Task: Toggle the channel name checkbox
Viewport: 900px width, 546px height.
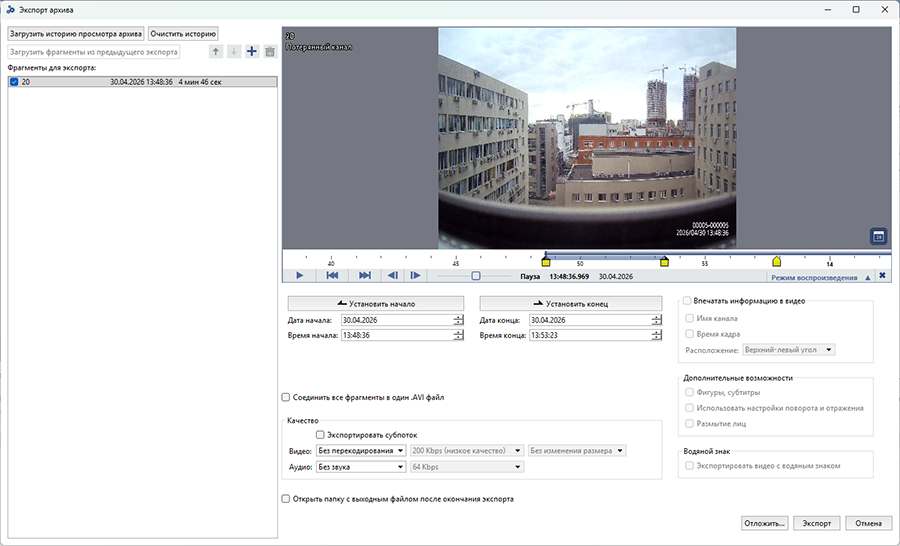Action: click(x=689, y=318)
